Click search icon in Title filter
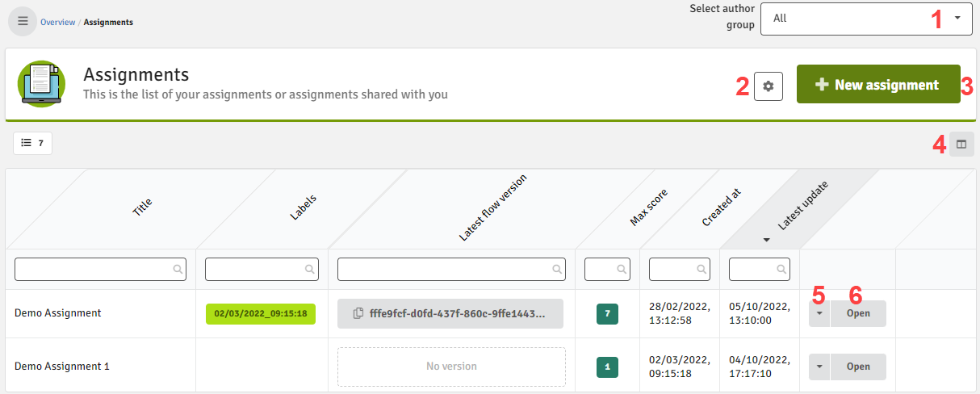 [178, 270]
